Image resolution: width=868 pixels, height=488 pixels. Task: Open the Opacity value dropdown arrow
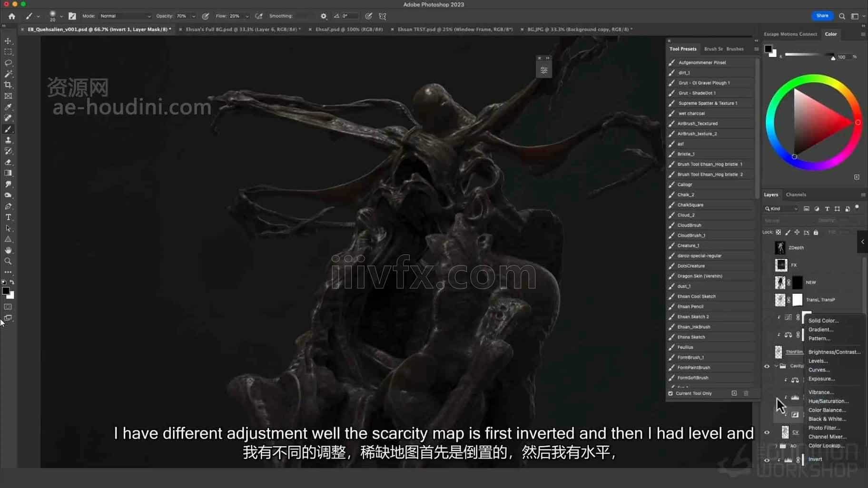[194, 16]
